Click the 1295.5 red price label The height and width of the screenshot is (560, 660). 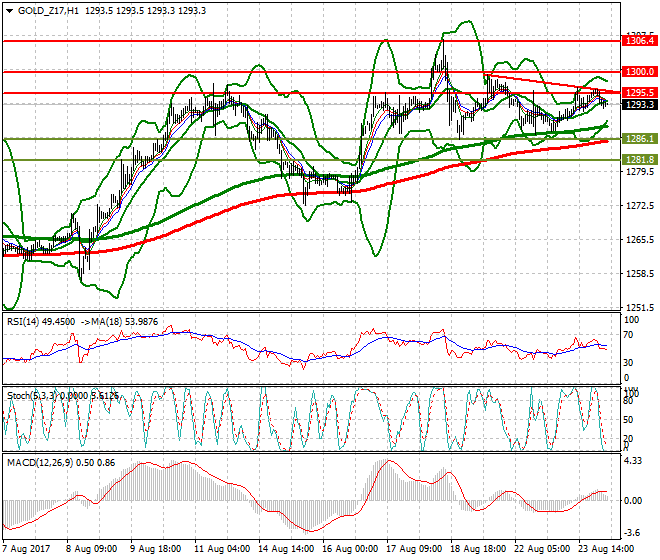pos(639,93)
